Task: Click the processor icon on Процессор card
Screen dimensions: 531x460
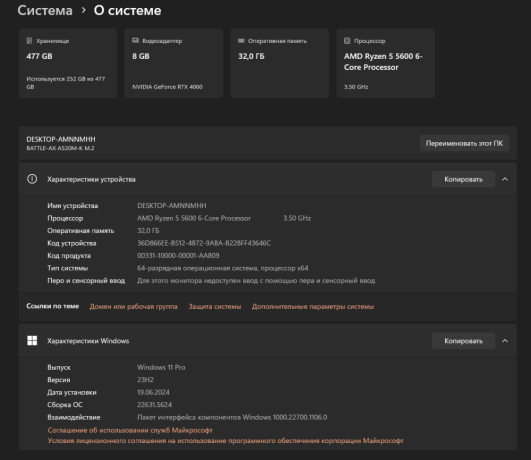Action: point(347,41)
